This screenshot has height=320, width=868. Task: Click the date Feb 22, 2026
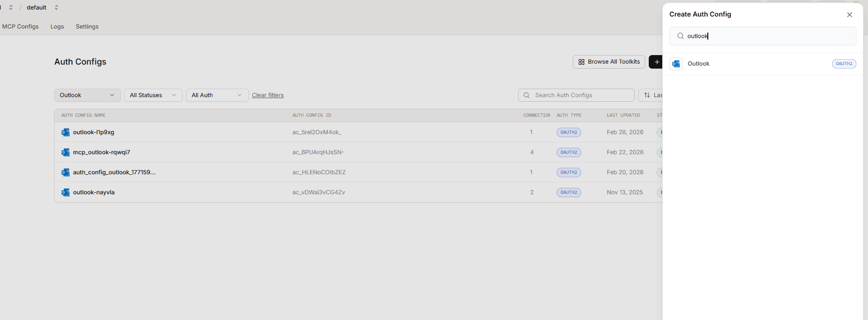click(x=625, y=152)
